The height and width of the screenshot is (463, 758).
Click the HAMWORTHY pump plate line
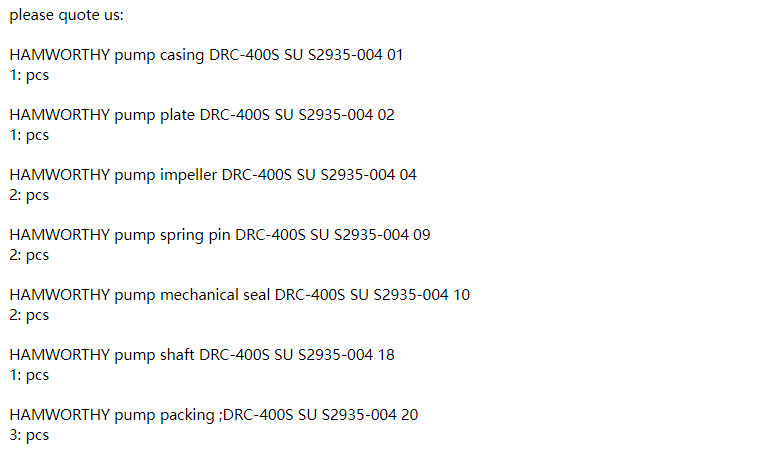pos(202,115)
